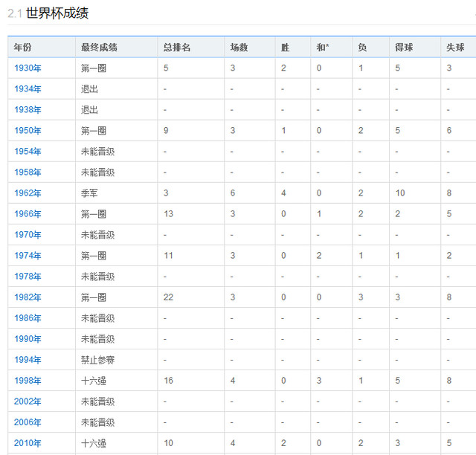Click 第一圈 result in the 1966 row
The width and height of the screenshot is (476, 455).
(x=94, y=214)
